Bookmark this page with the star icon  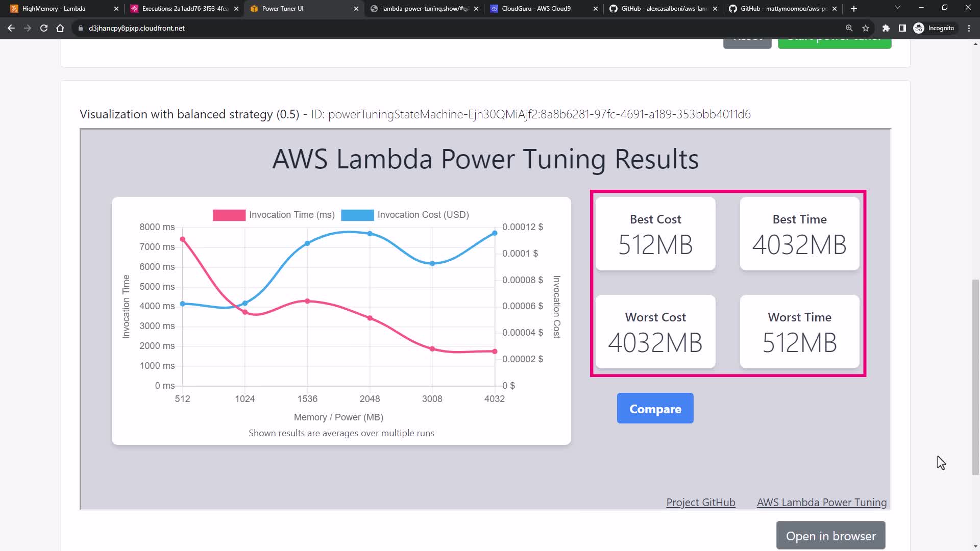point(866,28)
